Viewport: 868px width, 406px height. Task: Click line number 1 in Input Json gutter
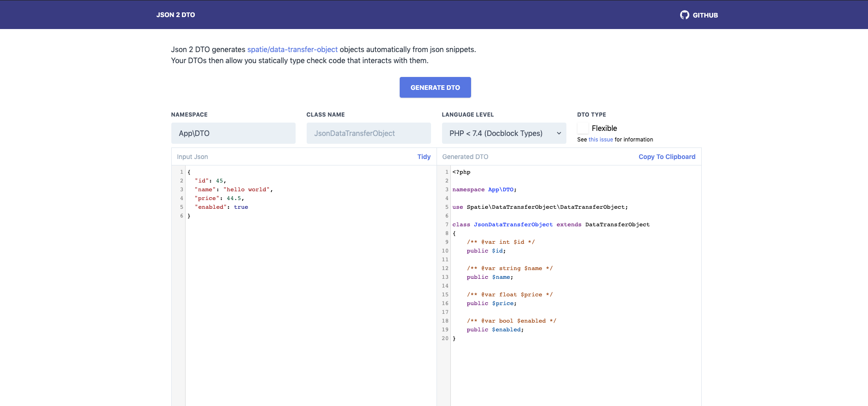[181, 172]
